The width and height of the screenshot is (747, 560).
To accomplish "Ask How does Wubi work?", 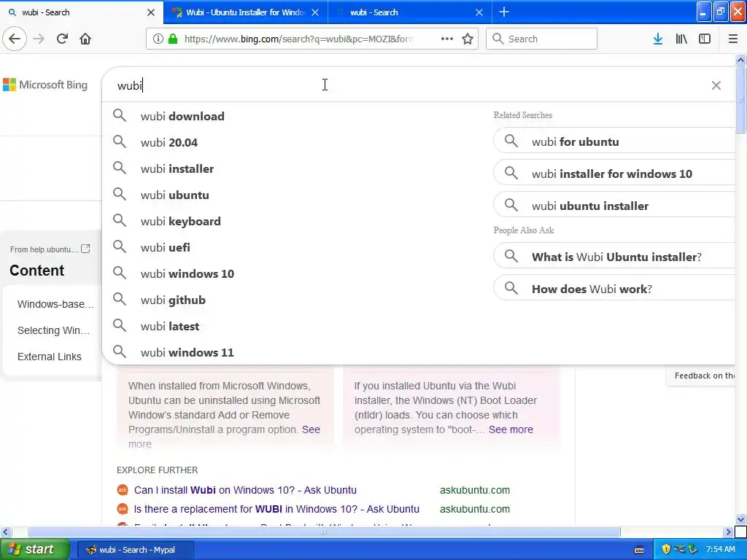I will [x=614, y=288].
